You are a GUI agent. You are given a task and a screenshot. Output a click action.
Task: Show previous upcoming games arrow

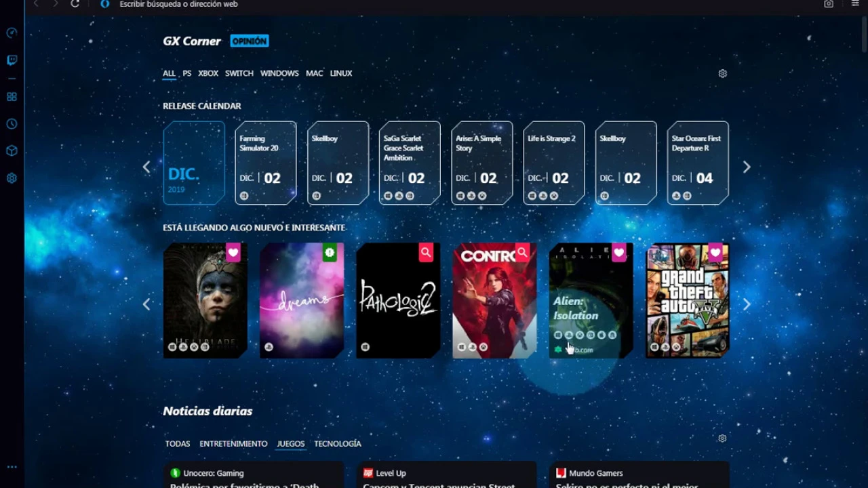click(x=146, y=304)
